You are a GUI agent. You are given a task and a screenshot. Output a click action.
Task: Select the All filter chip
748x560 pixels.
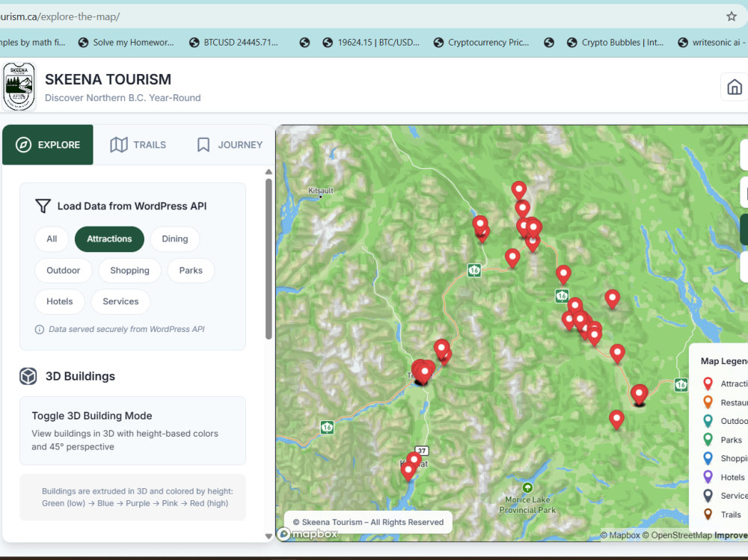pos(52,239)
